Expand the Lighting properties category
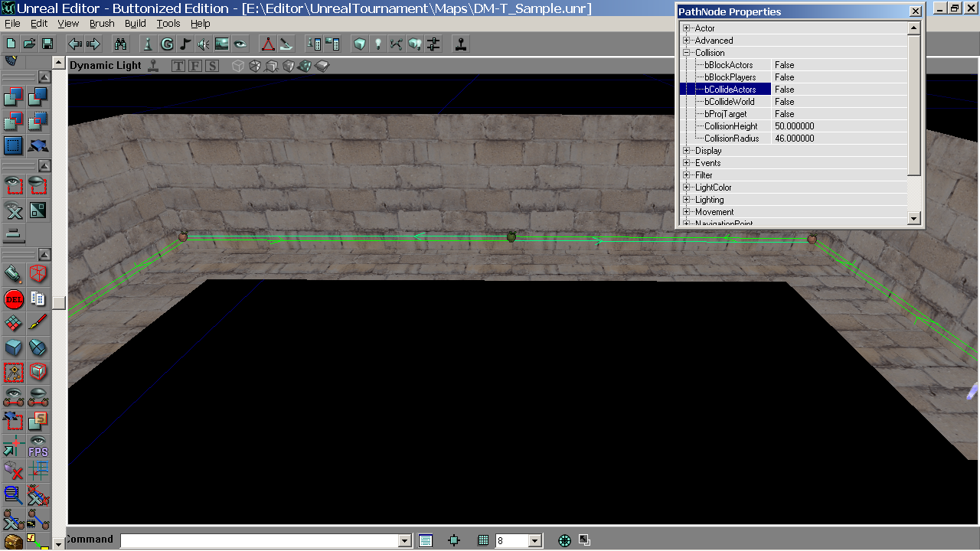The height and width of the screenshot is (551, 980). coord(687,200)
